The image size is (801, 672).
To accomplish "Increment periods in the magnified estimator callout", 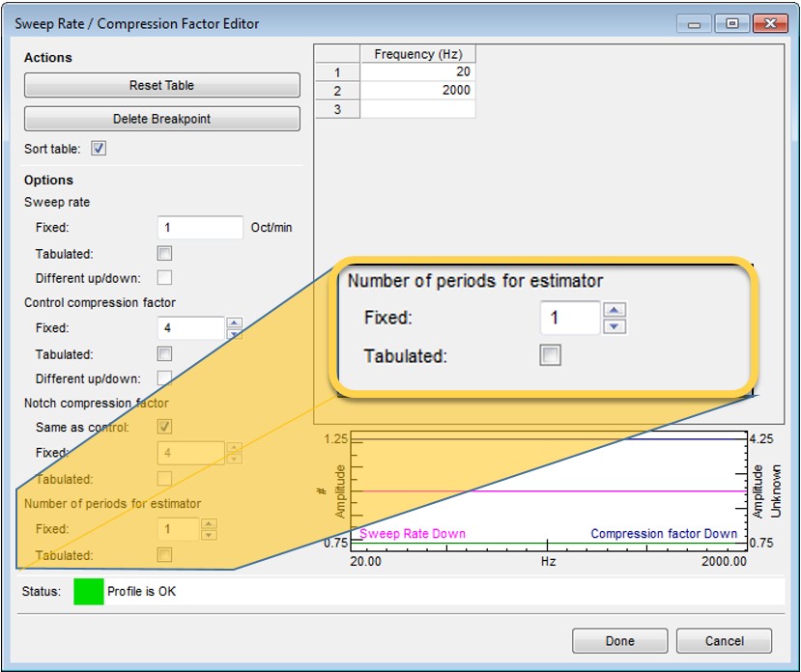I will coord(615,310).
